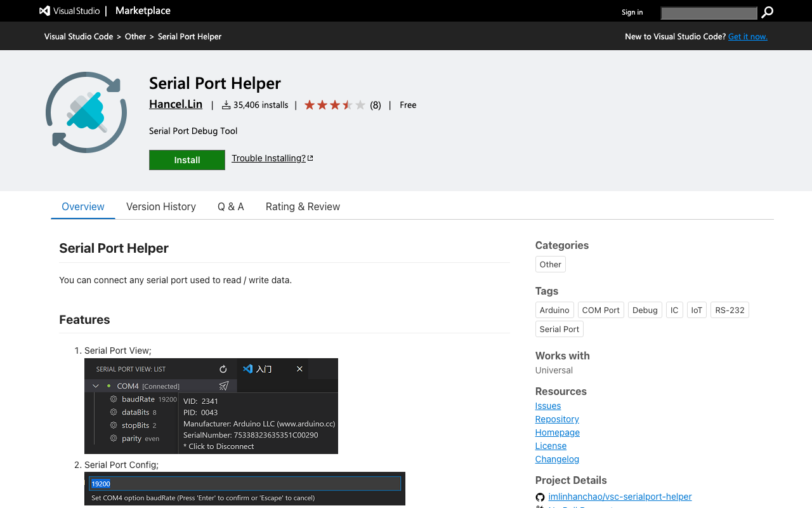Viewport: 812px width, 508px height.
Task: Open the Trouble Installing link
Action: [x=268, y=158]
